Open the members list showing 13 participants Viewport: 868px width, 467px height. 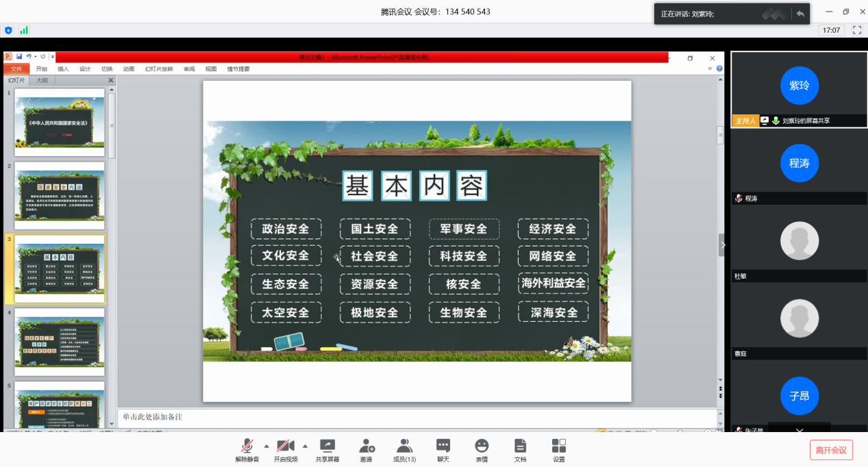click(x=404, y=449)
